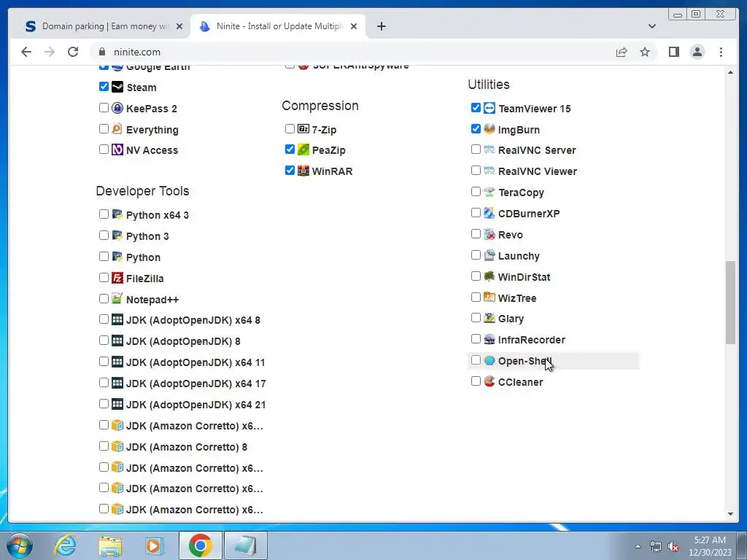Open Windows Media Player from taskbar

click(154, 545)
